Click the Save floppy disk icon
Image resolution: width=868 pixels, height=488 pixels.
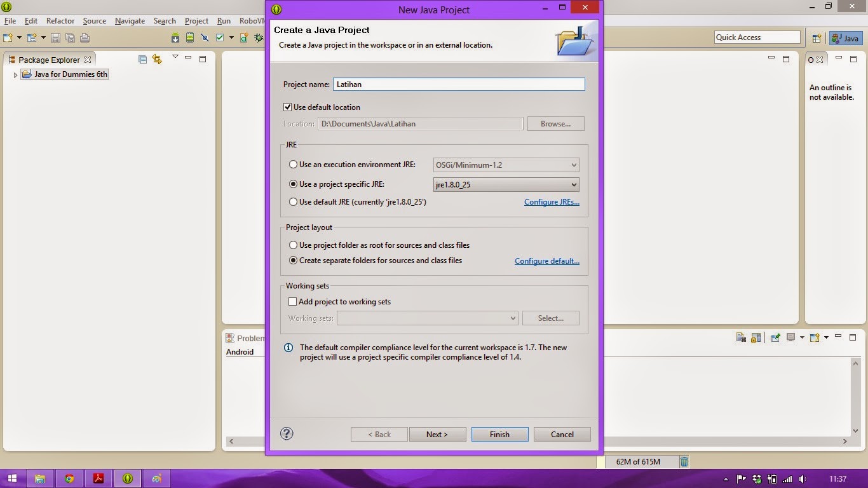coord(55,37)
